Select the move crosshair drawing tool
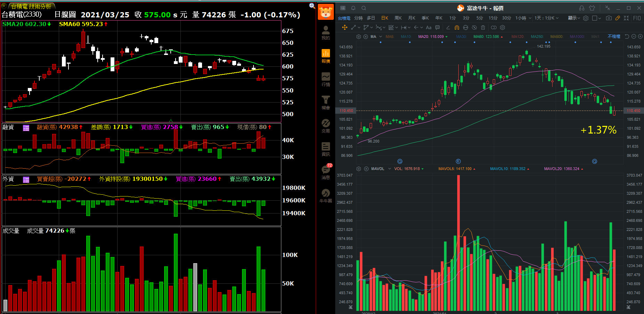The height and width of the screenshot is (314, 644). coord(345,27)
